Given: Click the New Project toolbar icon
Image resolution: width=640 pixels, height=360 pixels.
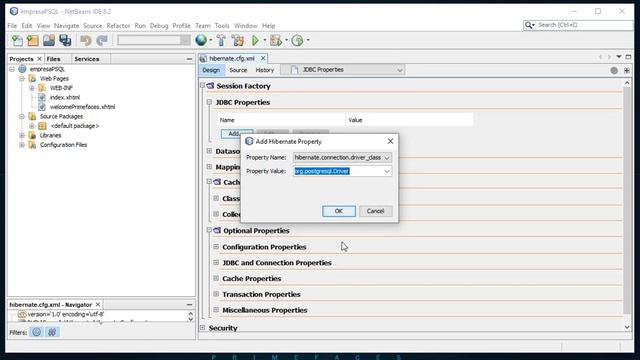Looking at the screenshot, I should 33,40.
